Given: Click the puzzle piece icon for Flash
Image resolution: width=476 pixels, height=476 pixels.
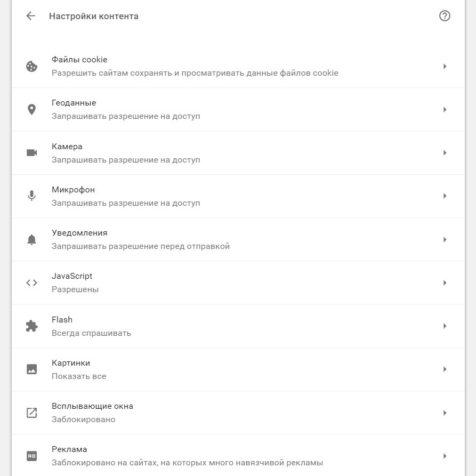Looking at the screenshot, I should click(31, 326).
